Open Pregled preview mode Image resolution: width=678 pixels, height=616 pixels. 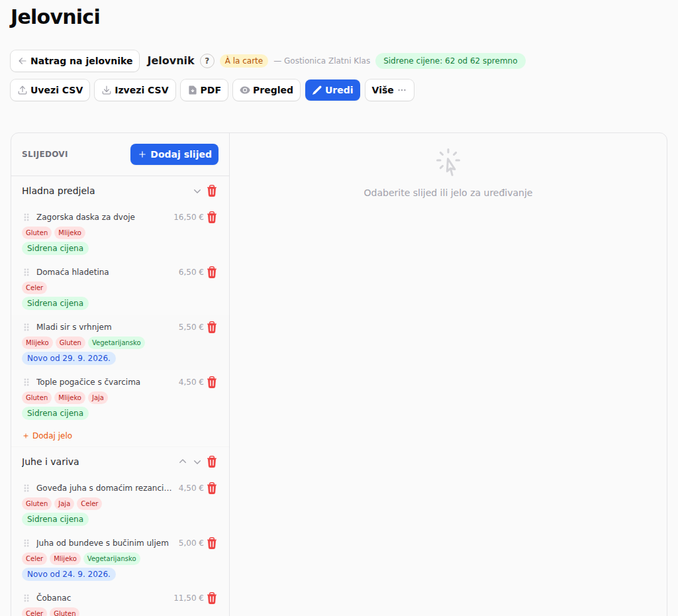266,90
